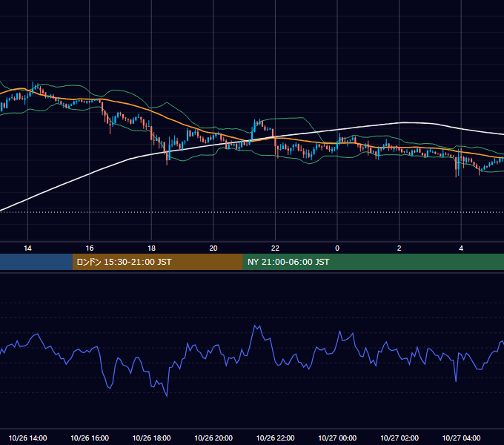Click hour label 4 on price chart axis
The image size is (504, 445).
461,248
